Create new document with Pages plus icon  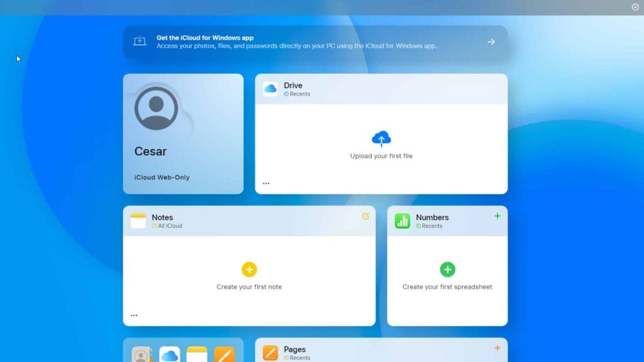click(x=497, y=348)
